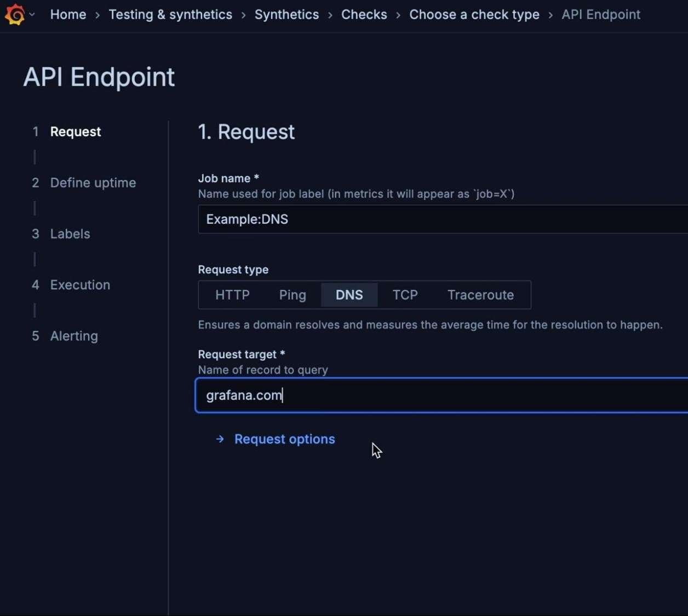Open step 3 Labels
688x616 pixels.
coord(70,234)
